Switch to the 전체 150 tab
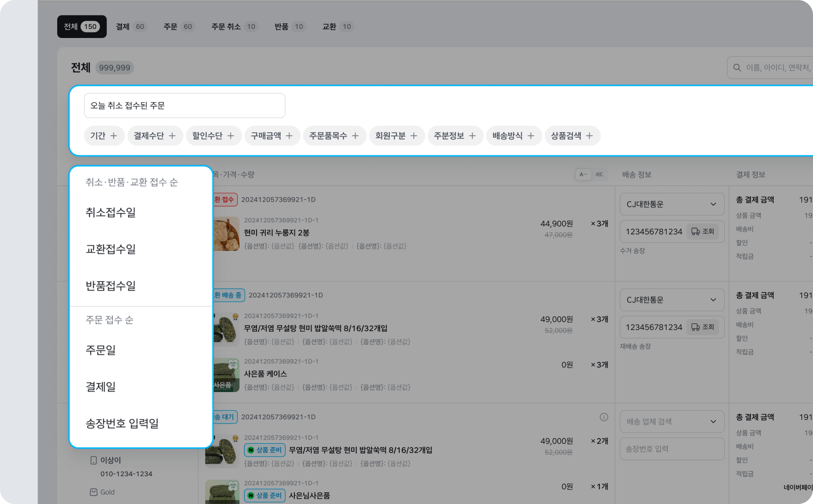 tap(82, 27)
